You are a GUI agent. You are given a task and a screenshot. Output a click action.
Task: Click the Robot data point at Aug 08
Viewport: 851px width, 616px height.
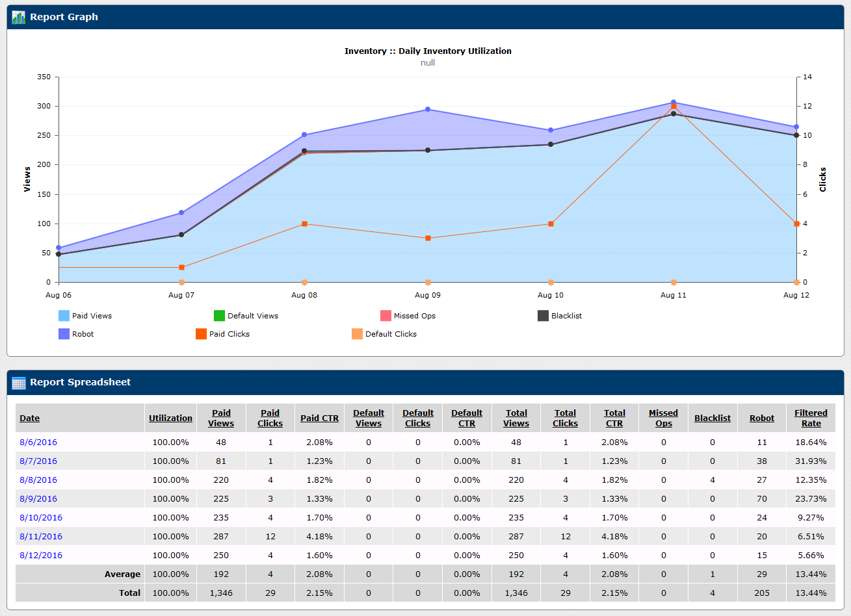click(x=304, y=135)
